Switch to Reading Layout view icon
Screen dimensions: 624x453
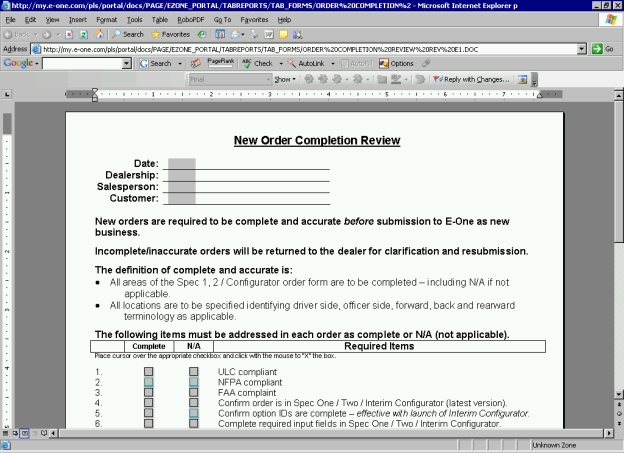(44, 433)
